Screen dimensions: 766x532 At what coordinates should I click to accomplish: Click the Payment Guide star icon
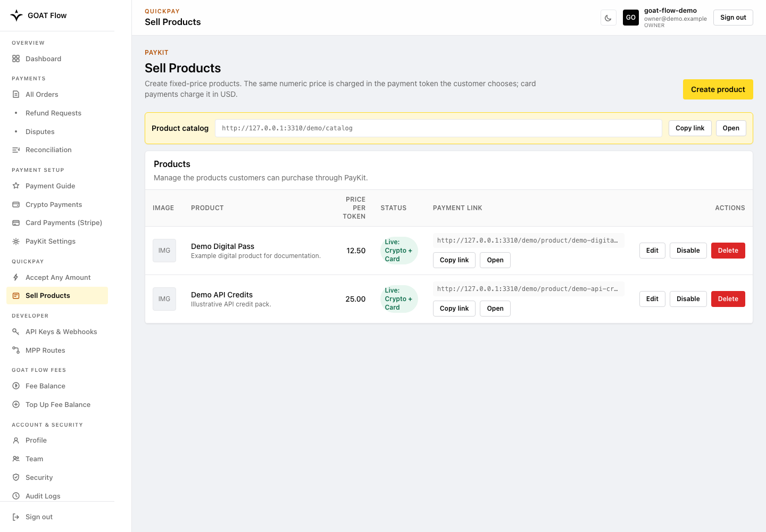pos(16,186)
